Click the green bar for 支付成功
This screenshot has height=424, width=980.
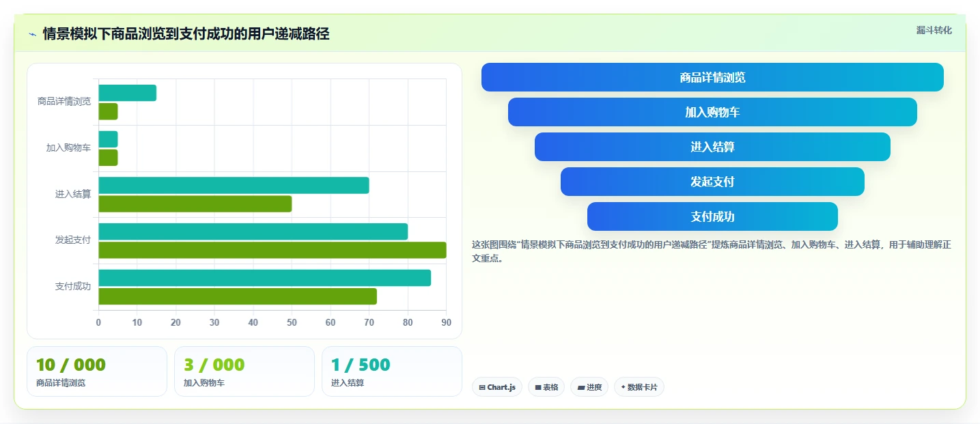[x=238, y=296]
